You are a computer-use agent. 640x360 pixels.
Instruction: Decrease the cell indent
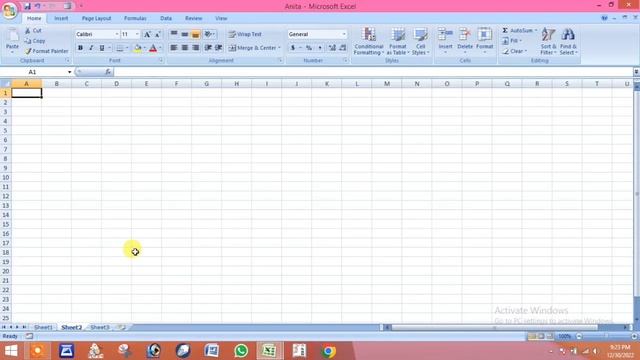tap(208, 48)
